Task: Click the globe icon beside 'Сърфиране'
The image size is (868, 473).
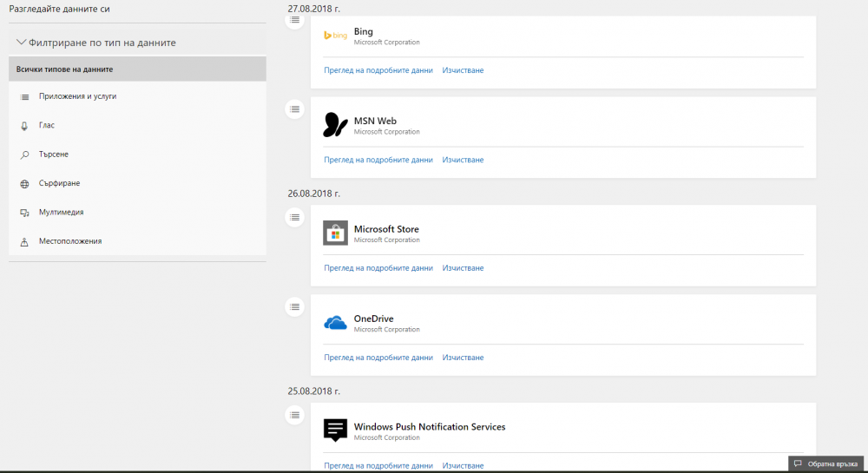Action: click(x=24, y=184)
